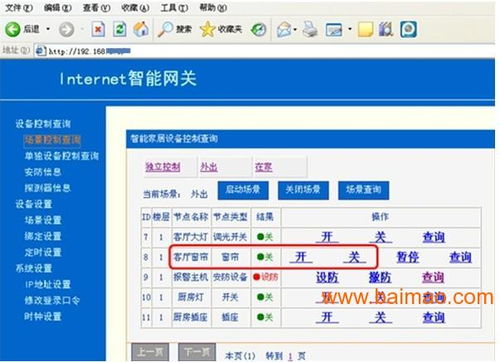Select 单独设备控制查询 in the sidebar

[62, 156]
